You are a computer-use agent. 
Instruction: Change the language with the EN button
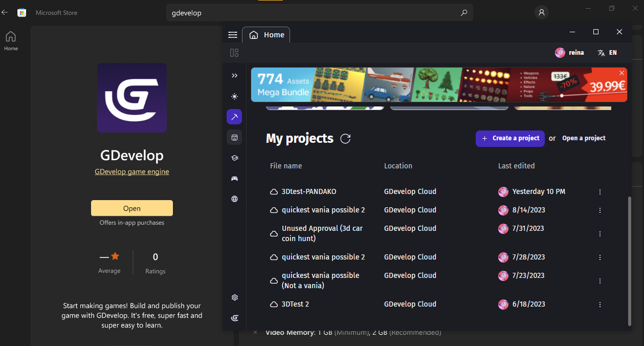point(607,53)
